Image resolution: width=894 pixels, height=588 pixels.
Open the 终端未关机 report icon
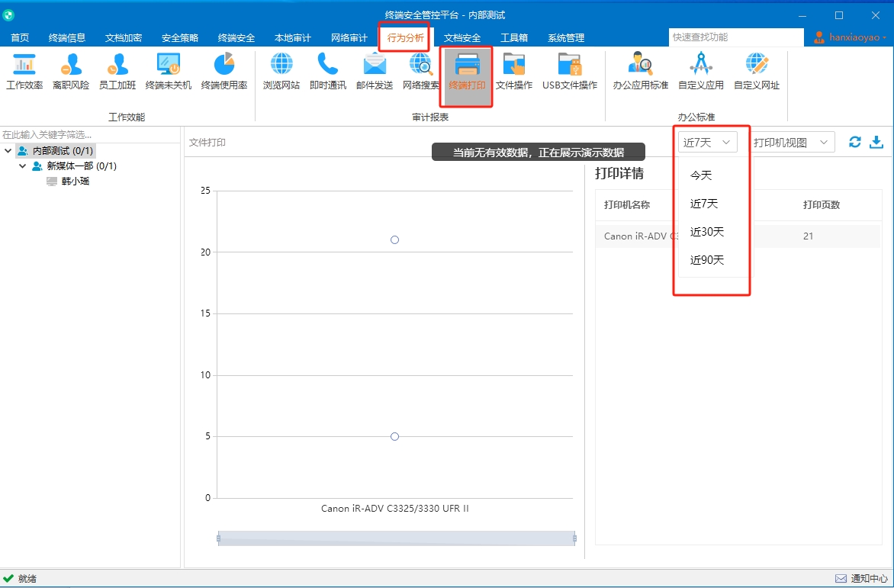168,71
